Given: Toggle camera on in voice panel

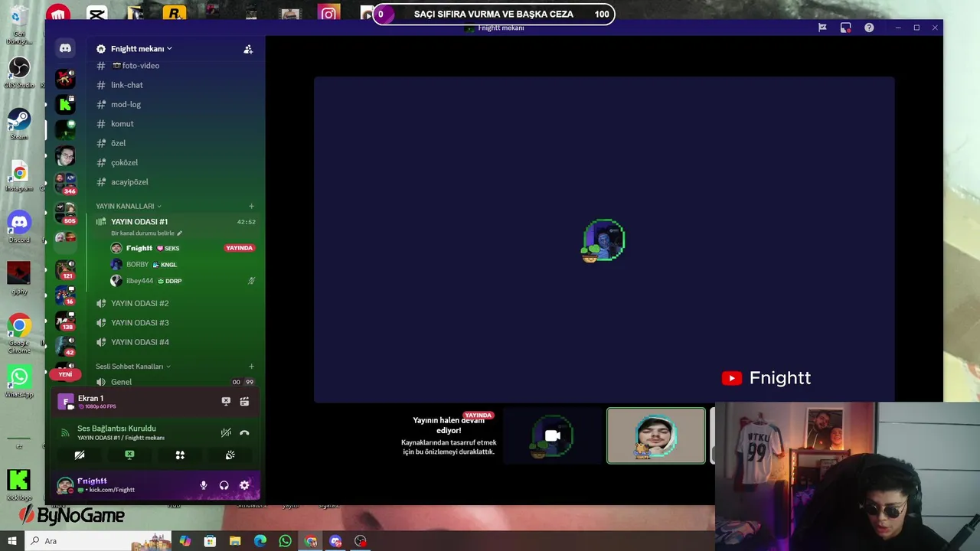Looking at the screenshot, I should coord(80,455).
